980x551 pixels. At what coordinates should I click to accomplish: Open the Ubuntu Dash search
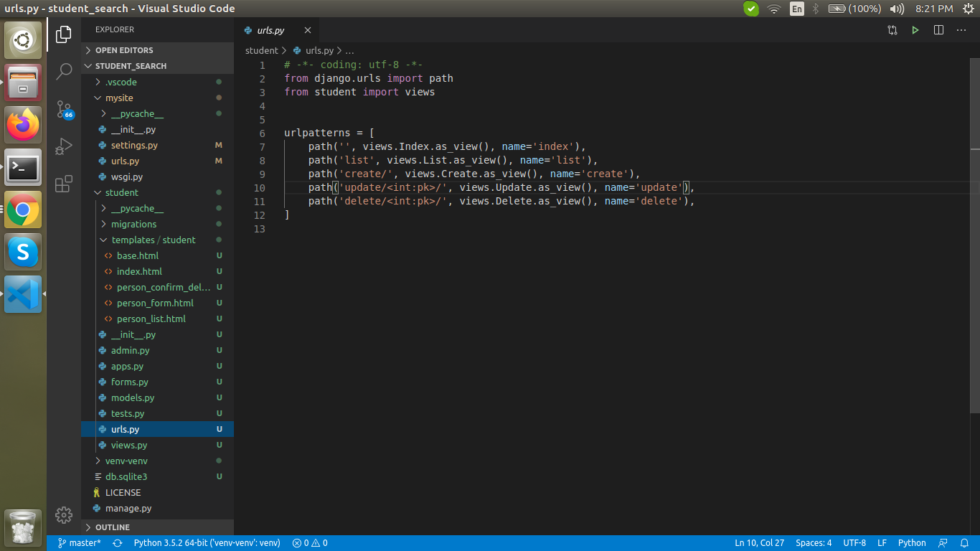23,40
